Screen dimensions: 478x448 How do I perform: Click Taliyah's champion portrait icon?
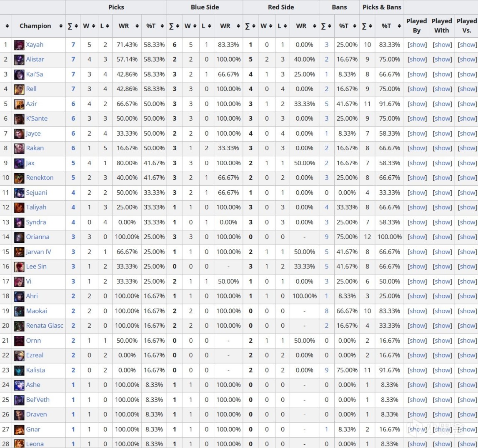[x=19, y=207]
